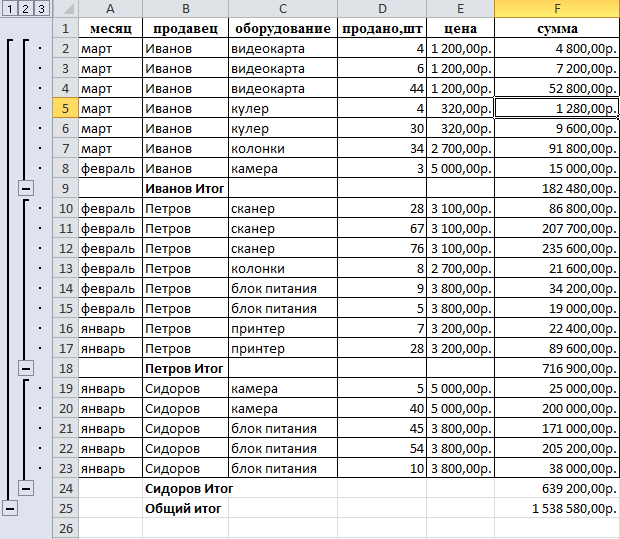Click the 89 600,00р. cell
The height and width of the screenshot is (539, 620).
pos(557,348)
